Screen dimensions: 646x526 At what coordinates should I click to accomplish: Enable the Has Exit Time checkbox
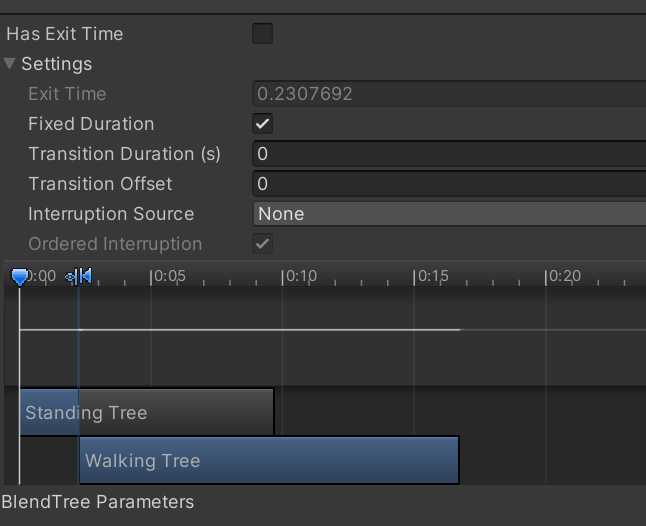tap(262, 33)
